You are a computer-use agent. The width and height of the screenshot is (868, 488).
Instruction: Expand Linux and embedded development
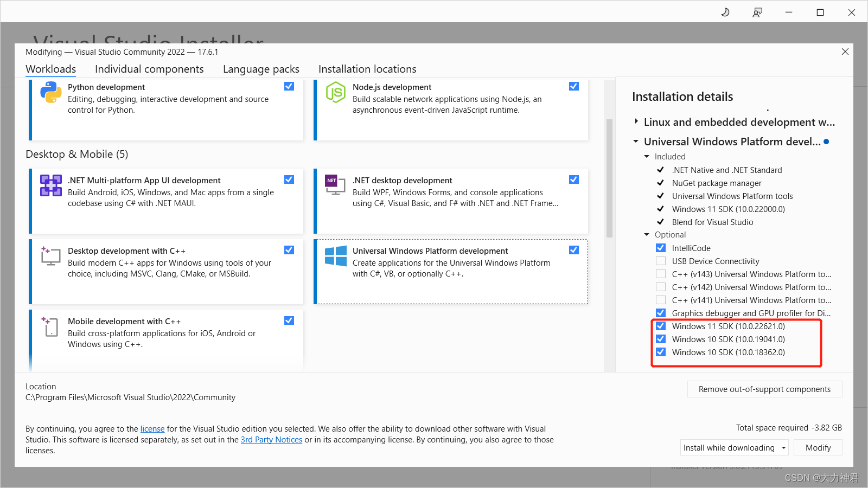636,121
